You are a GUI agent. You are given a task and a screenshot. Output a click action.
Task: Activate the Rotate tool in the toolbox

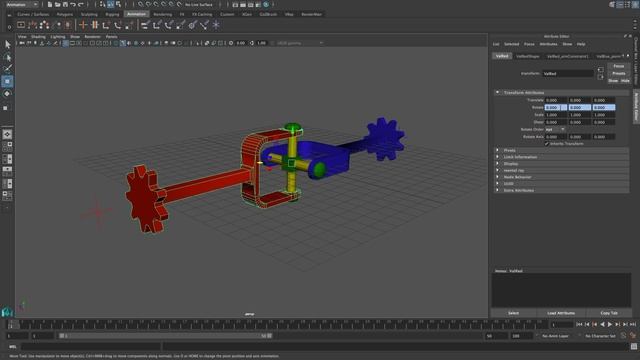tap(7, 94)
